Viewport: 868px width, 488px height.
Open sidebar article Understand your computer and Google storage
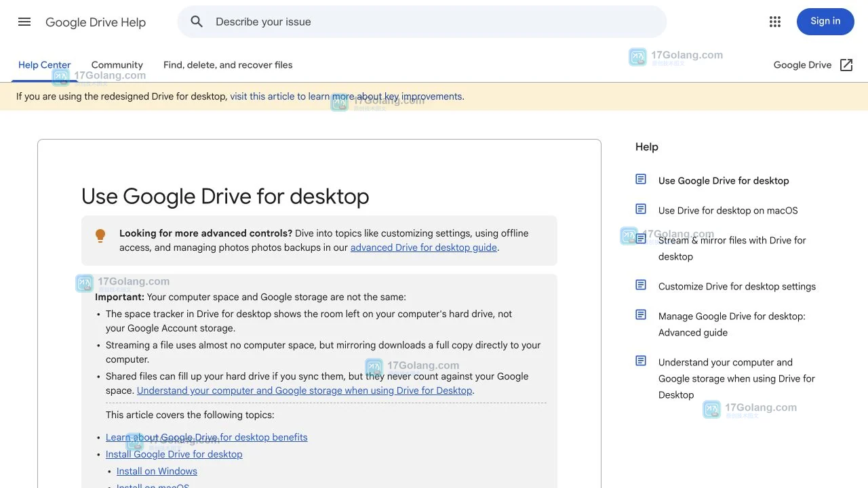[x=737, y=378]
